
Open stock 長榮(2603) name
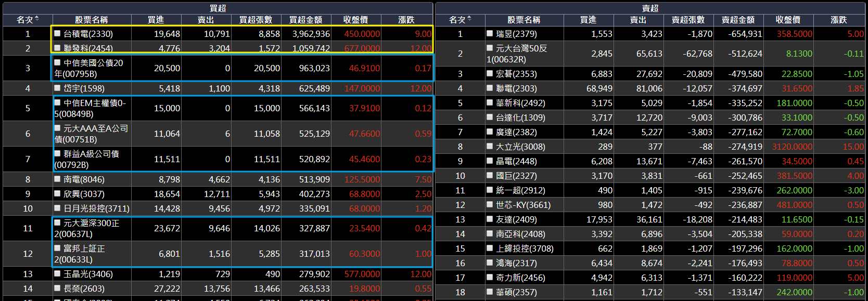84,289
